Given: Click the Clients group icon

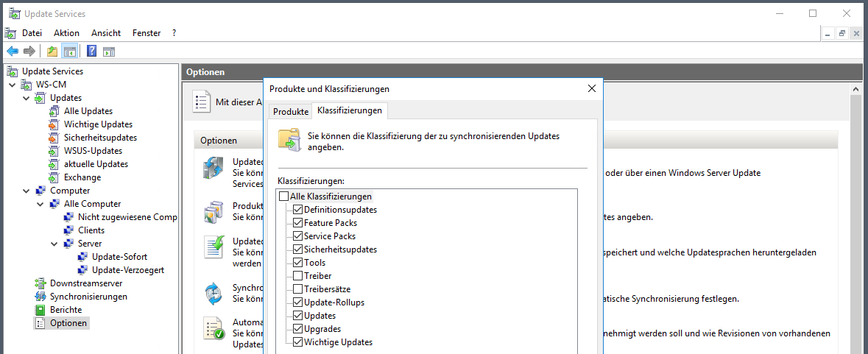Looking at the screenshot, I should pos(68,230).
